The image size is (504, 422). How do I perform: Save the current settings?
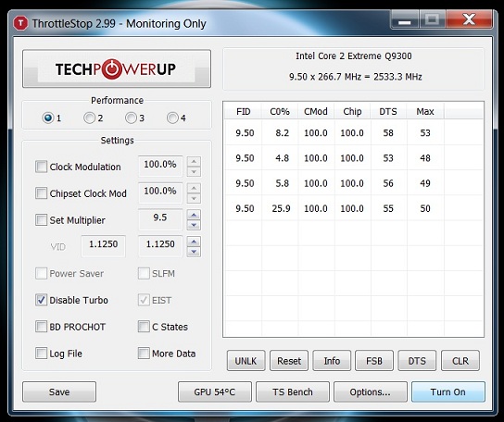(59, 391)
